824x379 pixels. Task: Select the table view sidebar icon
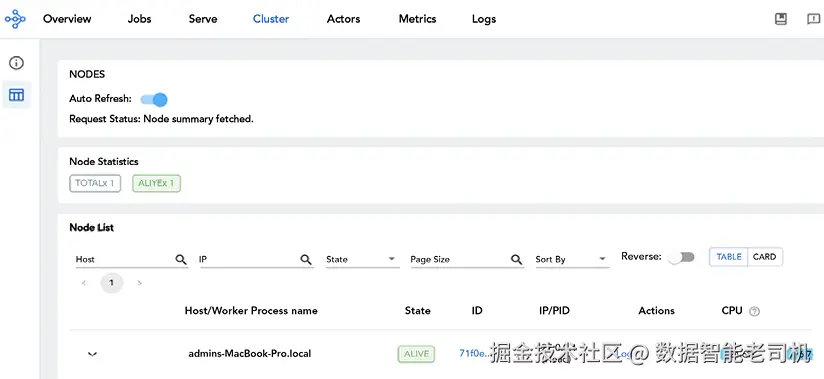coord(16,95)
